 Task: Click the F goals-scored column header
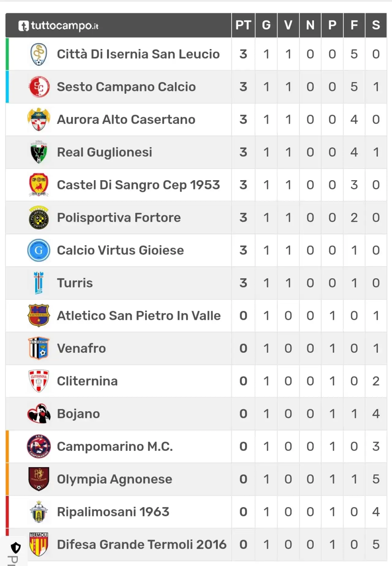click(x=354, y=25)
